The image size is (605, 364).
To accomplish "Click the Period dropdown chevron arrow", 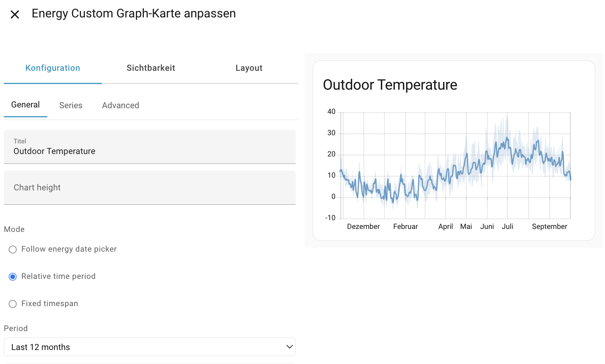I will tap(290, 347).
